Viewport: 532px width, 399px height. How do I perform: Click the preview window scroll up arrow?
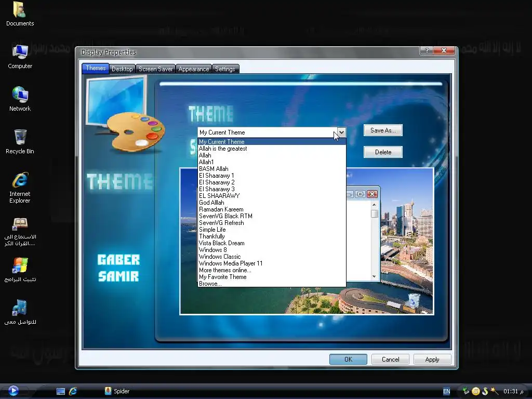(374, 205)
